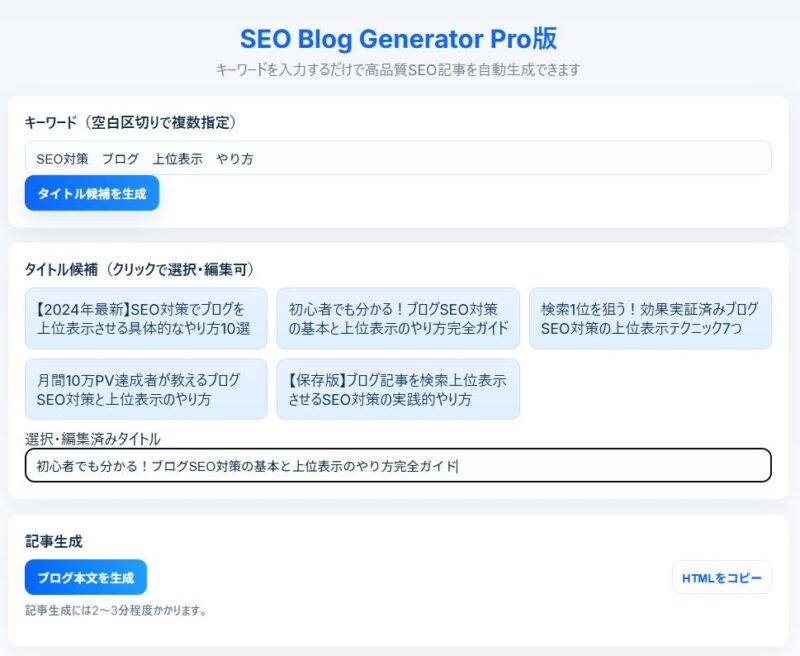Select the 月間10万PV達成者 title candidate
The width and height of the screenshot is (800, 656).
[x=146, y=389]
